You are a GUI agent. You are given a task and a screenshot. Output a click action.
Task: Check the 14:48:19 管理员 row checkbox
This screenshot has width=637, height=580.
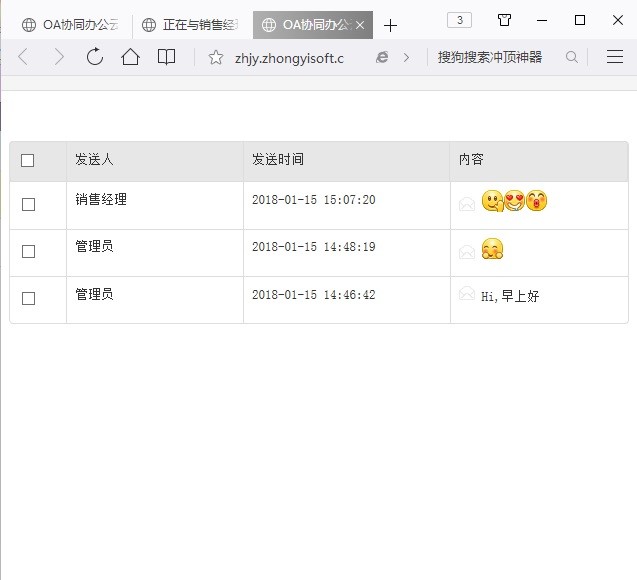point(28,251)
